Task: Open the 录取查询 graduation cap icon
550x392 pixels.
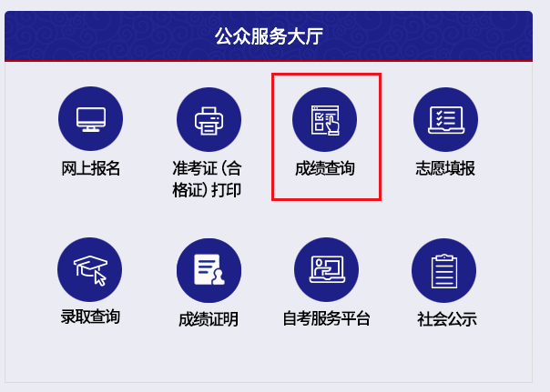Action: (90, 269)
